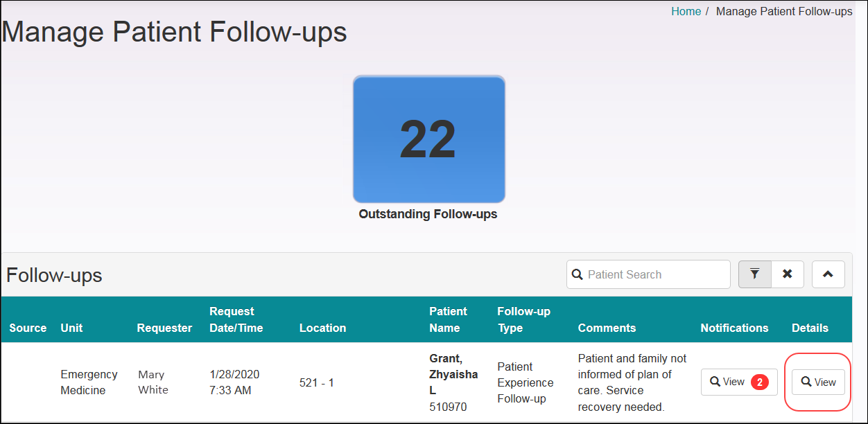Select the Source column header
This screenshot has width=868, height=424.
click(27, 328)
